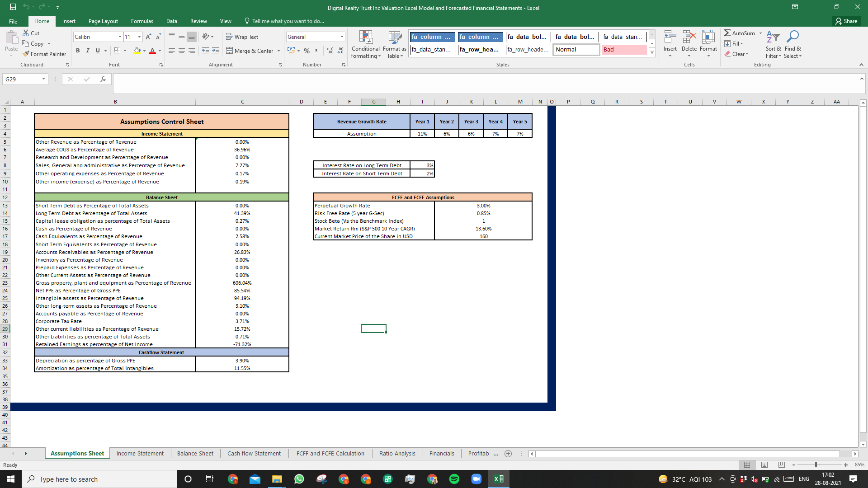868x488 pixels.
Task: Toggle Bold formatting
Action: [78, 51]
